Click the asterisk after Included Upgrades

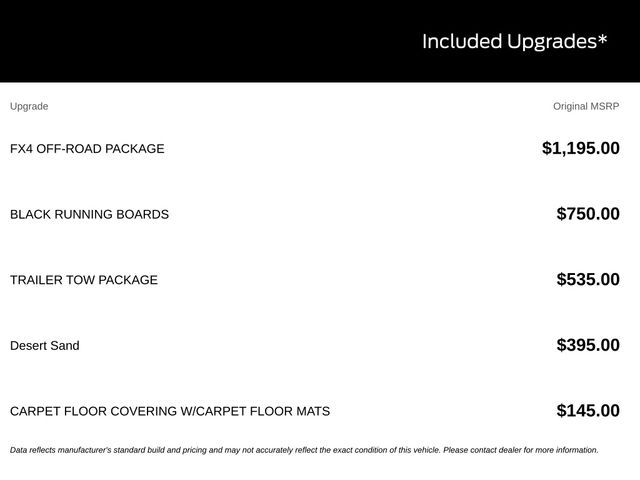coord(602,39)
